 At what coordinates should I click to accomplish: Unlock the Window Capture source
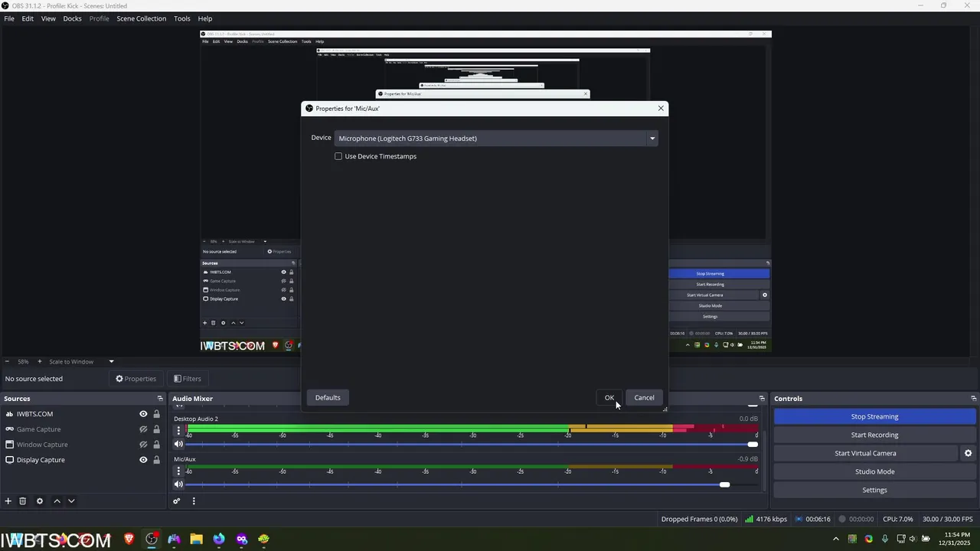tap(156, 445)
